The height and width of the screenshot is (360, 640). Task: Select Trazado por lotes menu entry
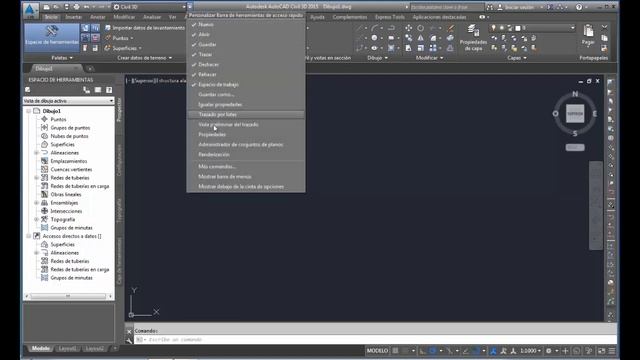pos(246,114)
